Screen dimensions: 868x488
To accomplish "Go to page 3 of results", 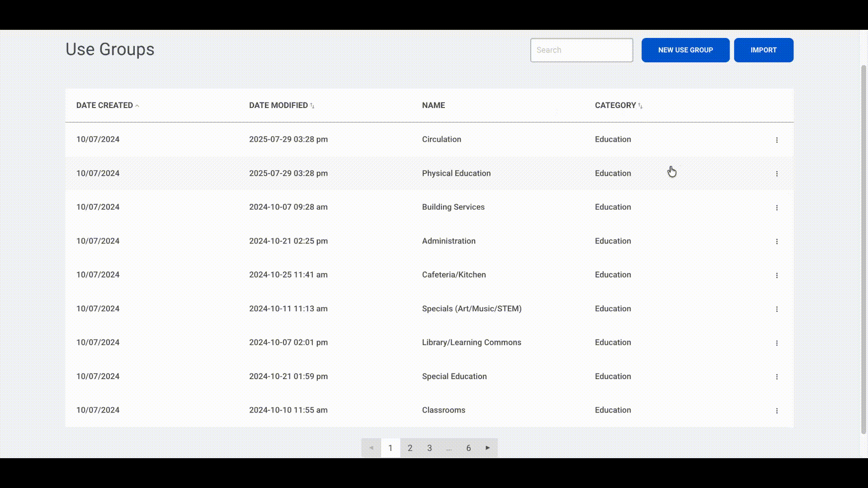I will tap(429, 448).
